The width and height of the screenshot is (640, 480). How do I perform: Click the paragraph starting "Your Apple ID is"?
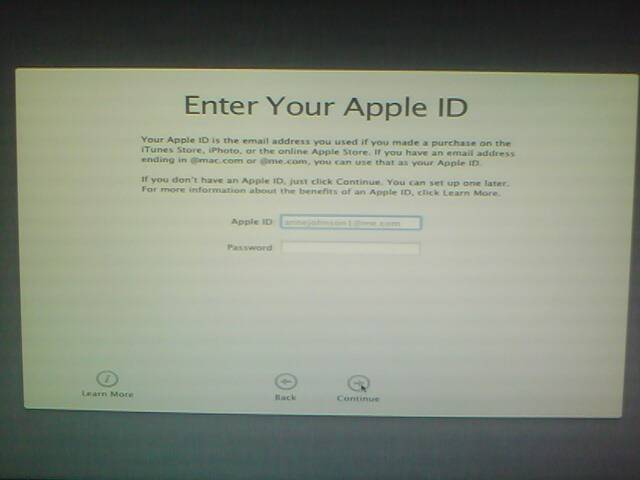click(327, 153)
